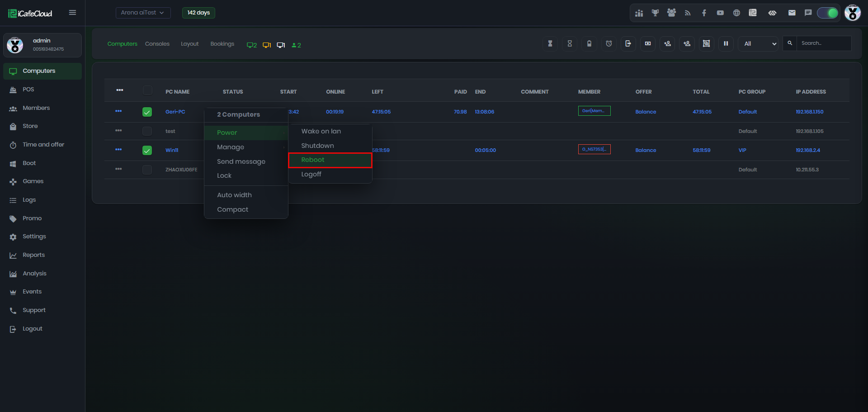Select Compact in context menu
868x412 pixels.
click(x=246, y=209)
